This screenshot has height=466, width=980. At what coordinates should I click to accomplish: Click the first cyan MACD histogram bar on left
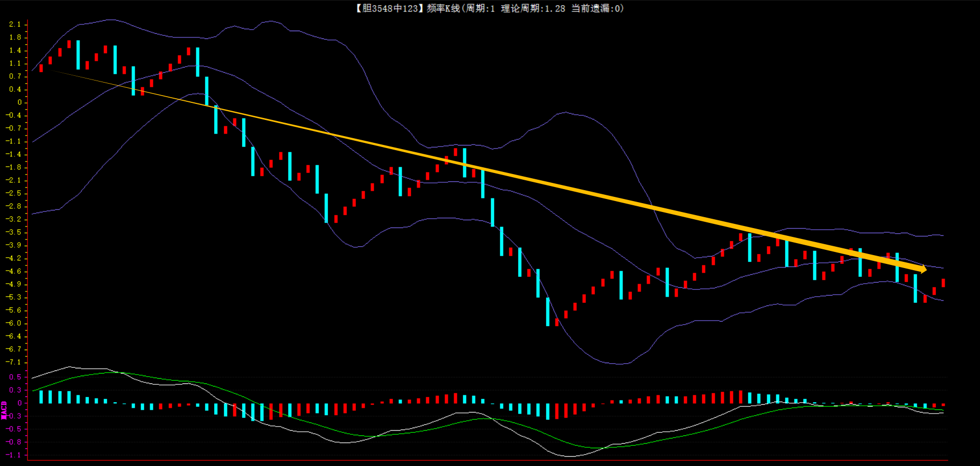pos(41,397)
